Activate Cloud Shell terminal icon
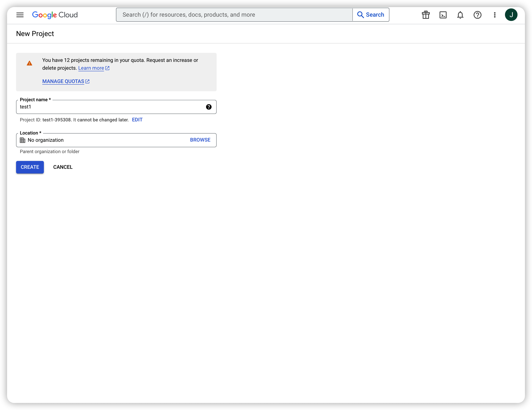 [x=443, y=15]
